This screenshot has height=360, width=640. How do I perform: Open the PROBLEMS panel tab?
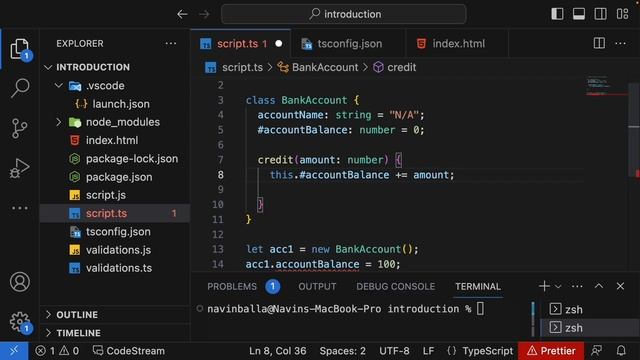(x=244, y=287)
